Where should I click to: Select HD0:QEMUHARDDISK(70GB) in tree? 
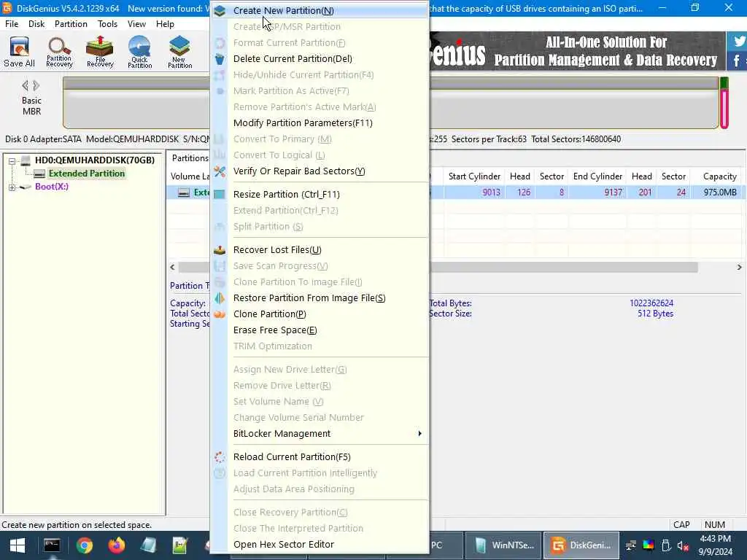94,160
